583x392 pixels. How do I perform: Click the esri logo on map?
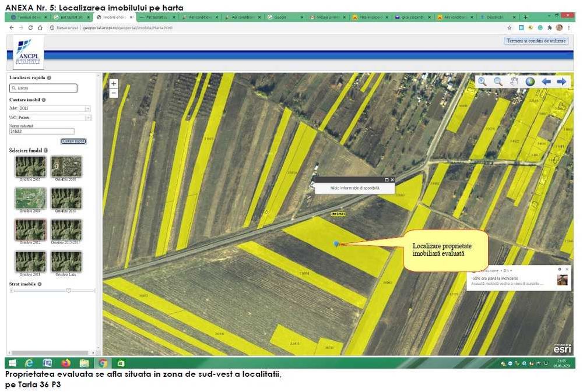pos(562,349)
